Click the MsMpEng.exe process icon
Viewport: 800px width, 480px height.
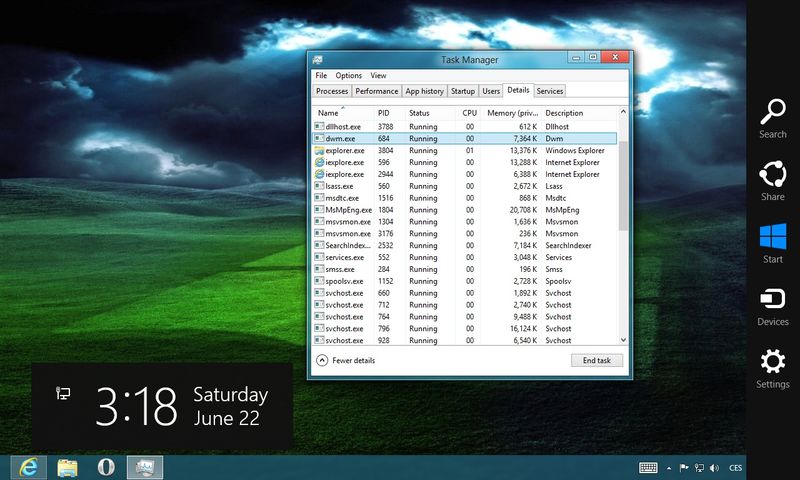tap(319, 210)
